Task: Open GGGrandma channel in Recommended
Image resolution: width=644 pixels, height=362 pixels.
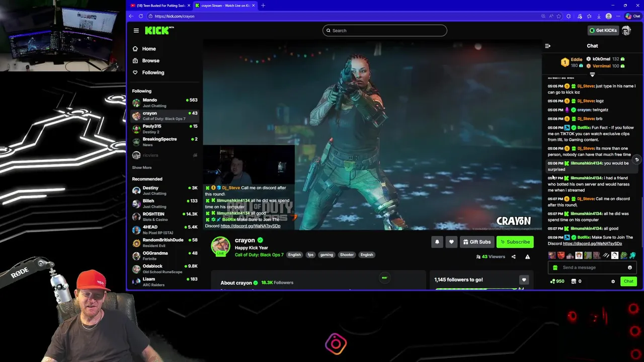Action: [165, 255]
